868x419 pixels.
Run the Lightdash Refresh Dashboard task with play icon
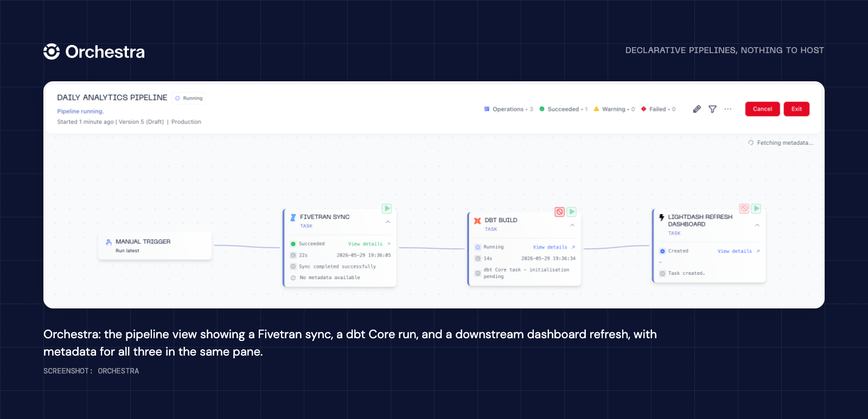tap(756, 208)
